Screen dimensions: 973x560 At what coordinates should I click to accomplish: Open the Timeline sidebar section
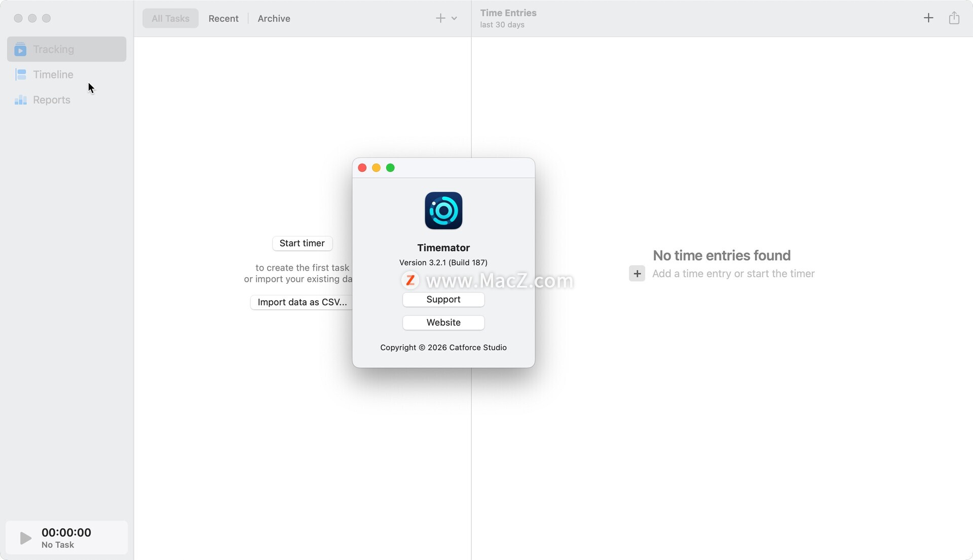point(53,74)
